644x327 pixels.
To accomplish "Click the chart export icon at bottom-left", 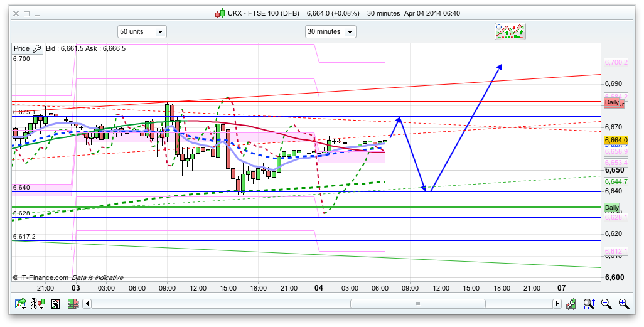I will coord(21,304).
